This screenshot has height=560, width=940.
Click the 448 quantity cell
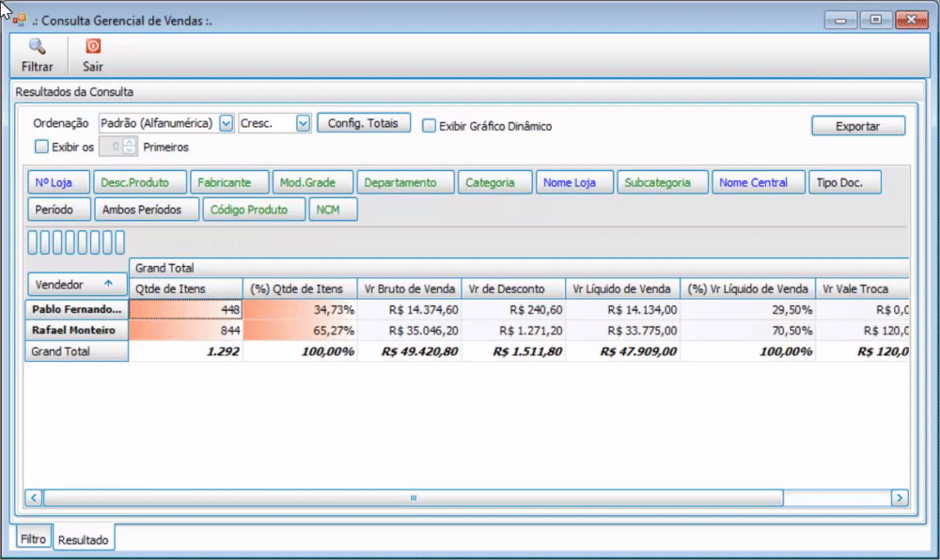coord(186,309)
